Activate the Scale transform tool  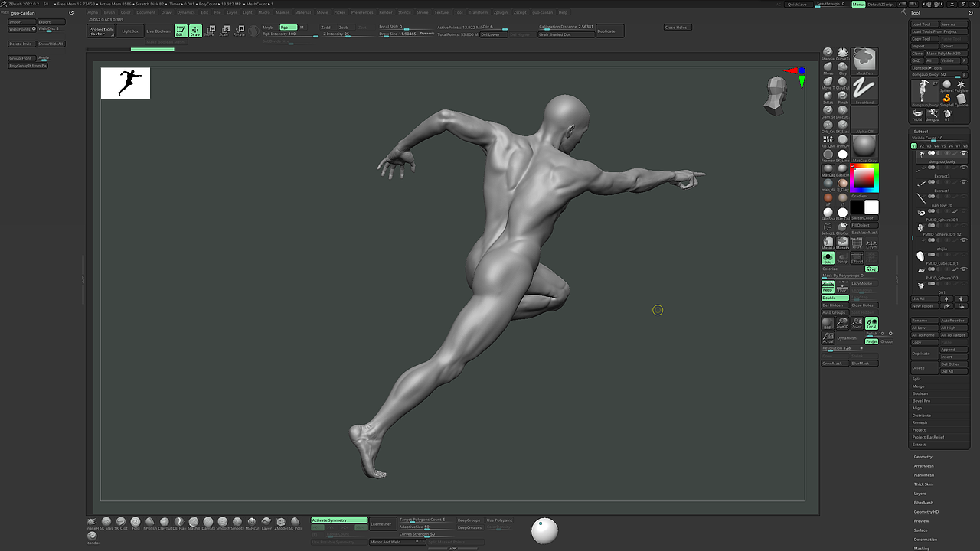click(x=224, y=31)
